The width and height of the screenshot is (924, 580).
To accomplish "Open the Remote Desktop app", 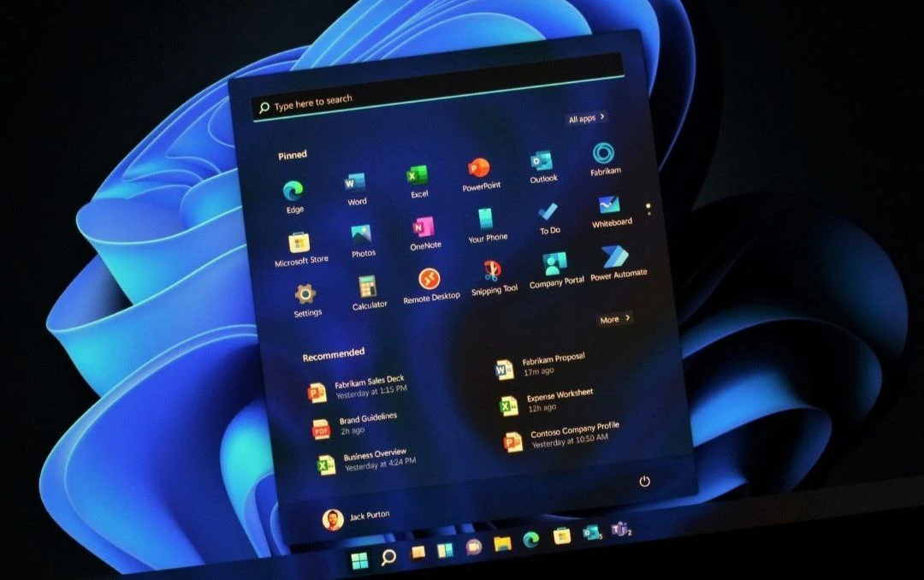I will point(430,285).
